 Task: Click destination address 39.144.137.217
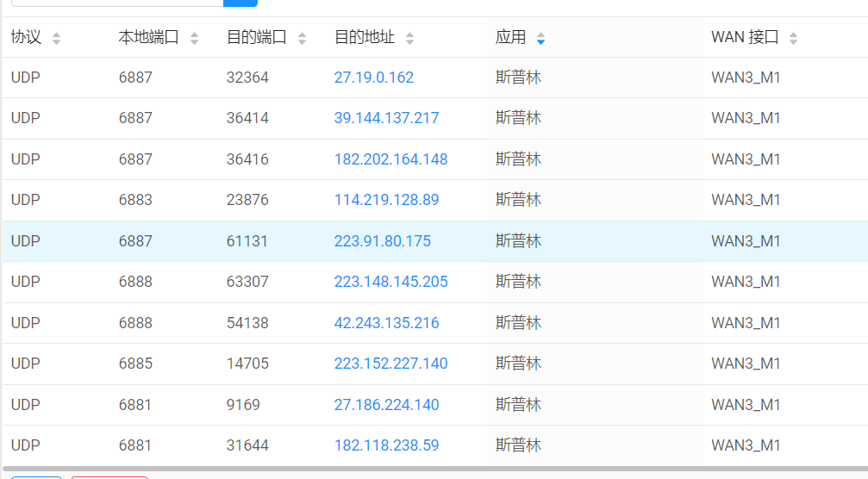point(386,118)
